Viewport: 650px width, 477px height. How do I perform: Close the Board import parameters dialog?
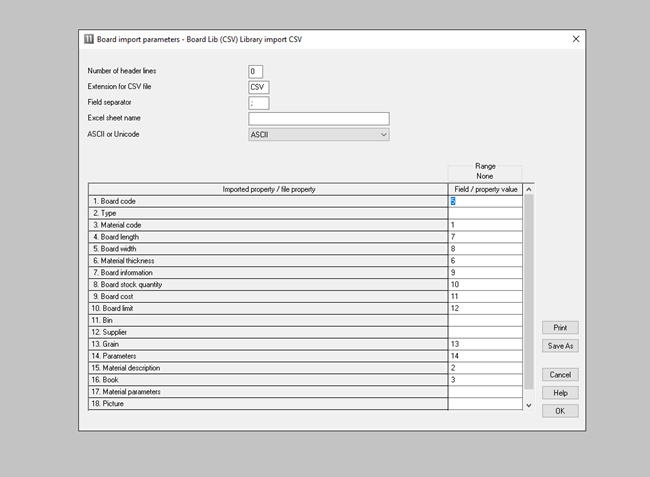(575, 38)
